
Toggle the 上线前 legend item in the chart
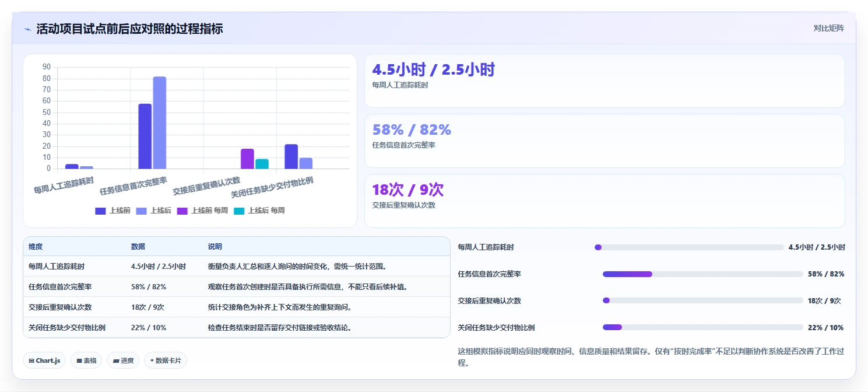(113, 211)
